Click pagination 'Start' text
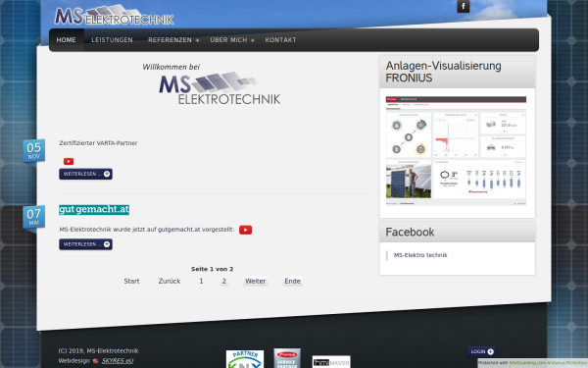 click(131, 281)
